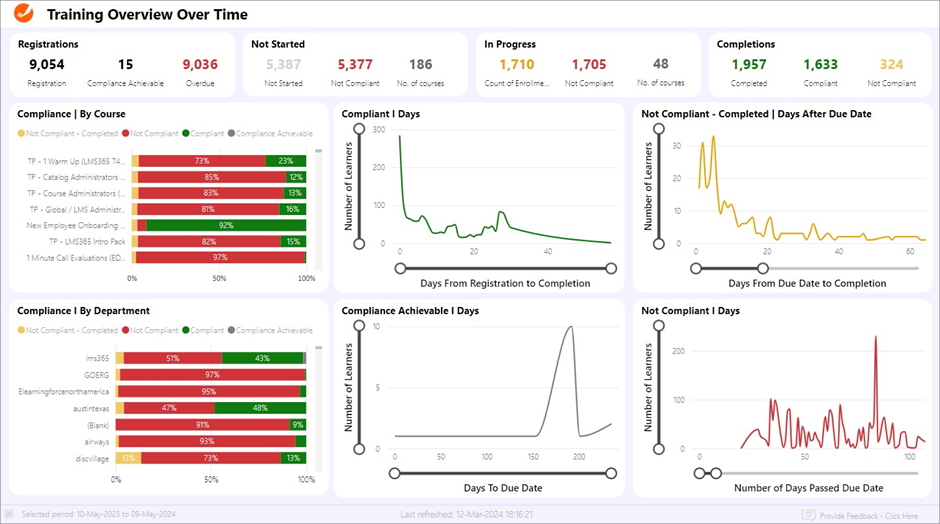Image resolution: width=940 pixels, height=524 pixels.
Task: Click the TP - LMS365 Intro Pack course label
Action: (x=88, y=241)
